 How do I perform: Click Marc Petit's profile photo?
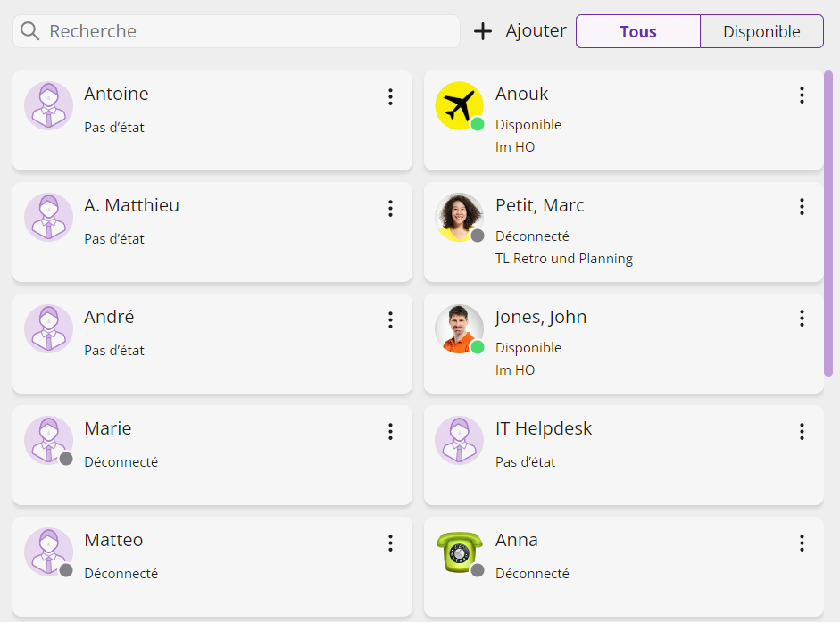point(459,217)
